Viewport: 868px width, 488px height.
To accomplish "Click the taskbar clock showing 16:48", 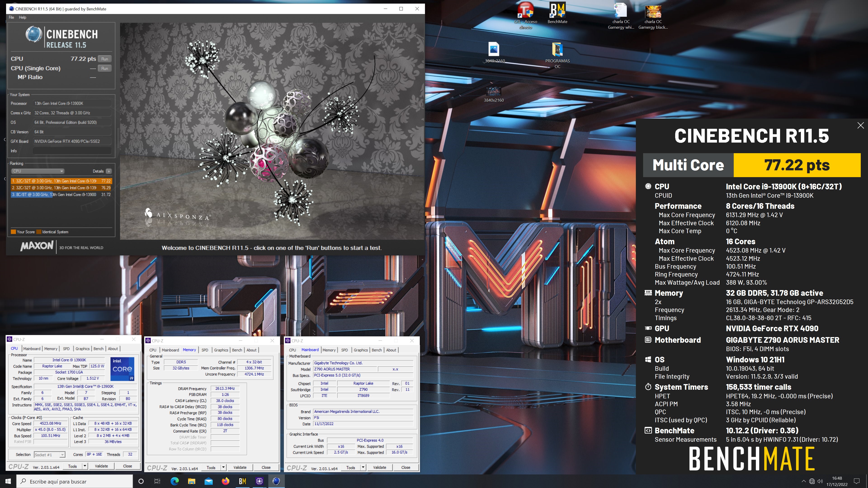I will tap(837, 481).
